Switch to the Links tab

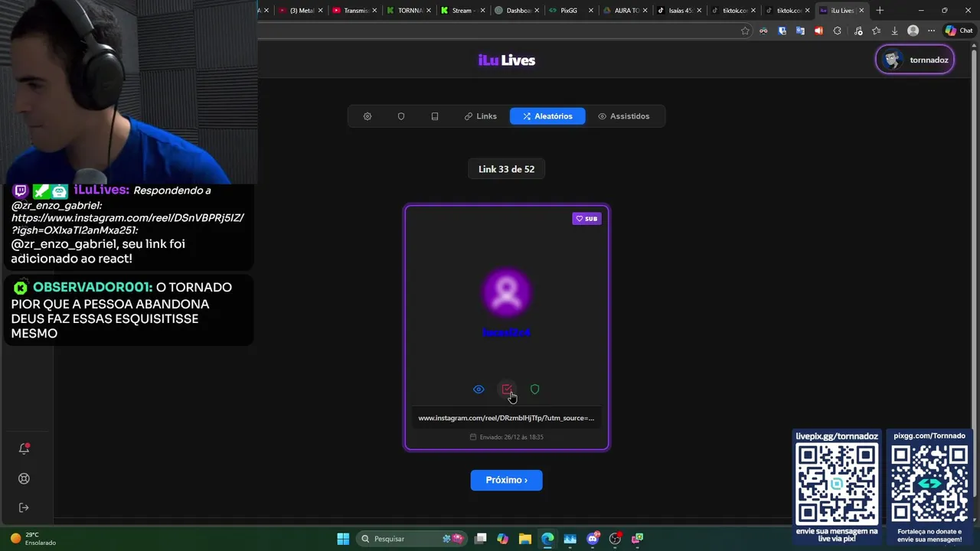pyautogui.click(x=481, y=116)
